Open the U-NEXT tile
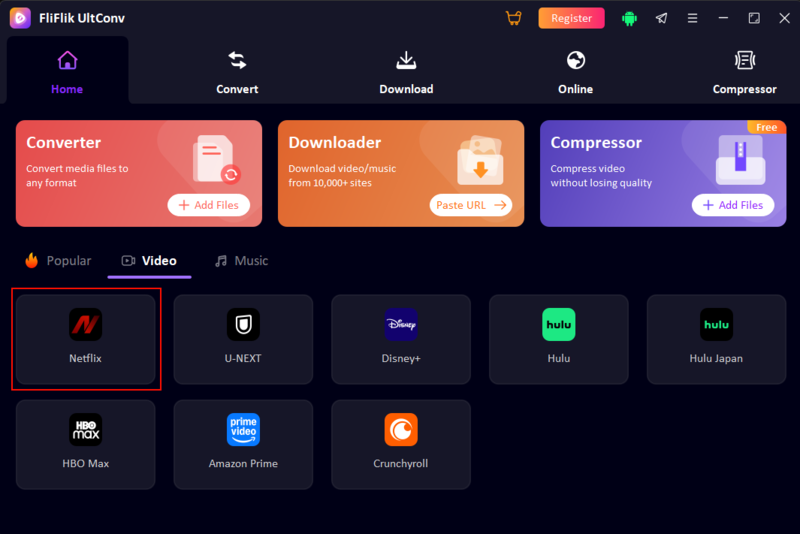The width and height of the screenshot is (800, 534). (243, 339)
